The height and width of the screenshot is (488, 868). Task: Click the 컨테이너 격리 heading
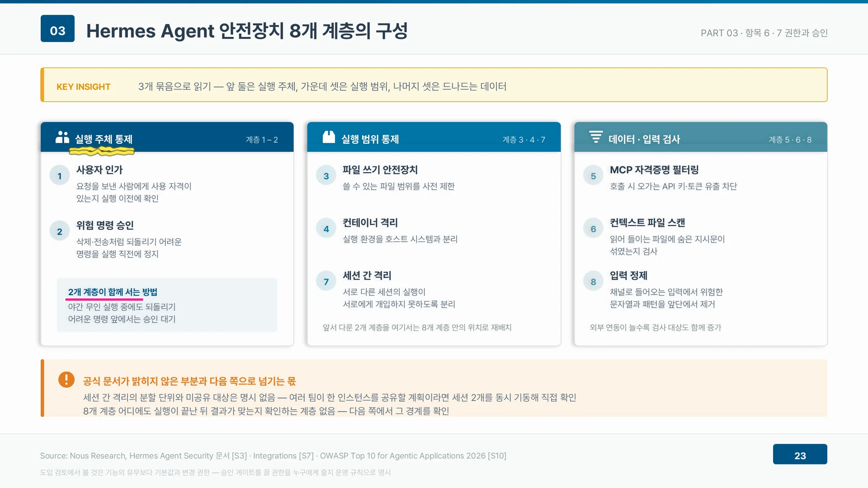click(370, 223)
